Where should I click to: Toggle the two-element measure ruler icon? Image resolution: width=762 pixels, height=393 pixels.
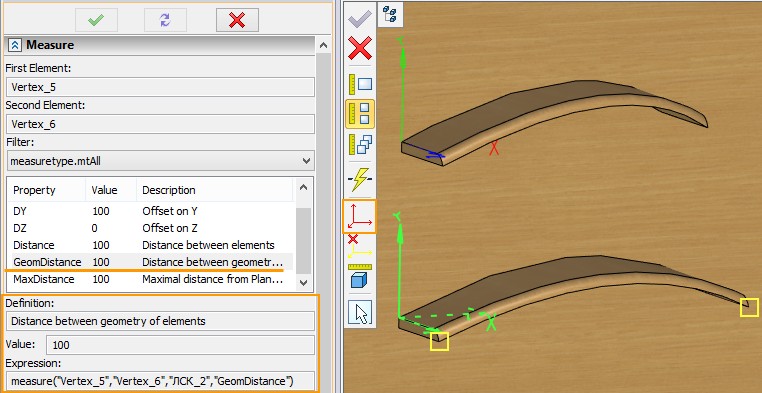[360, 114]
